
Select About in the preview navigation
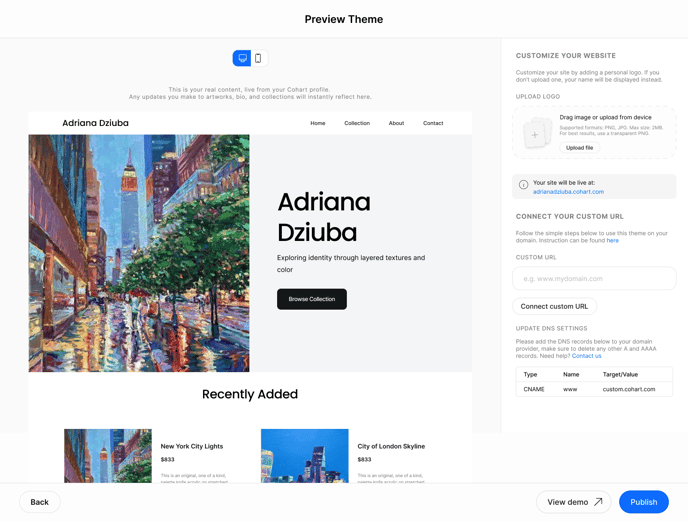(x=396, y=123)
